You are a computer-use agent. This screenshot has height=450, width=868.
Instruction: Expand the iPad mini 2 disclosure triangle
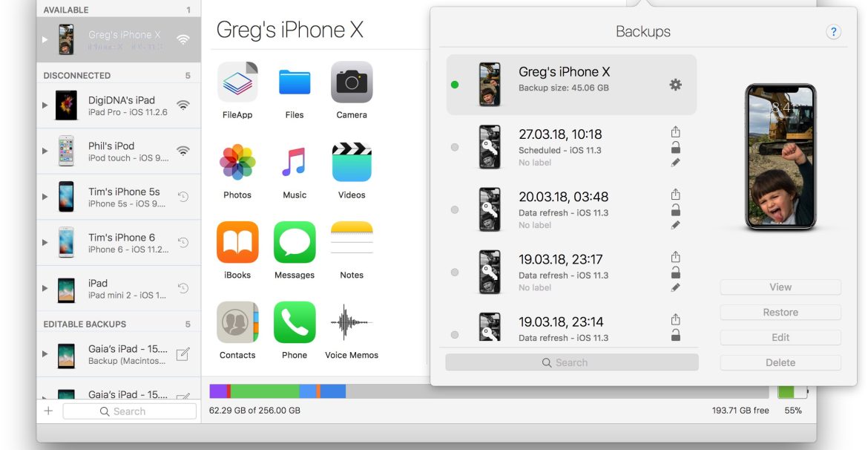[x=45, y=288]
